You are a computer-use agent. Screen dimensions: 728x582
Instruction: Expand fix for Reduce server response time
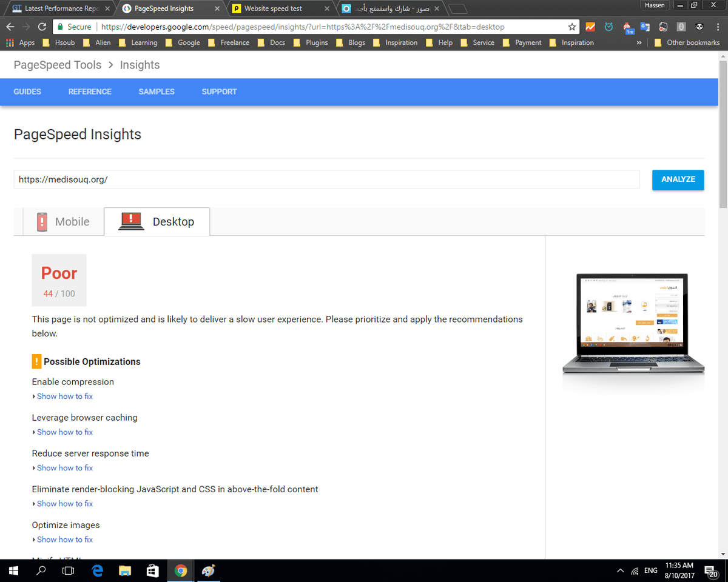[64, 468]
